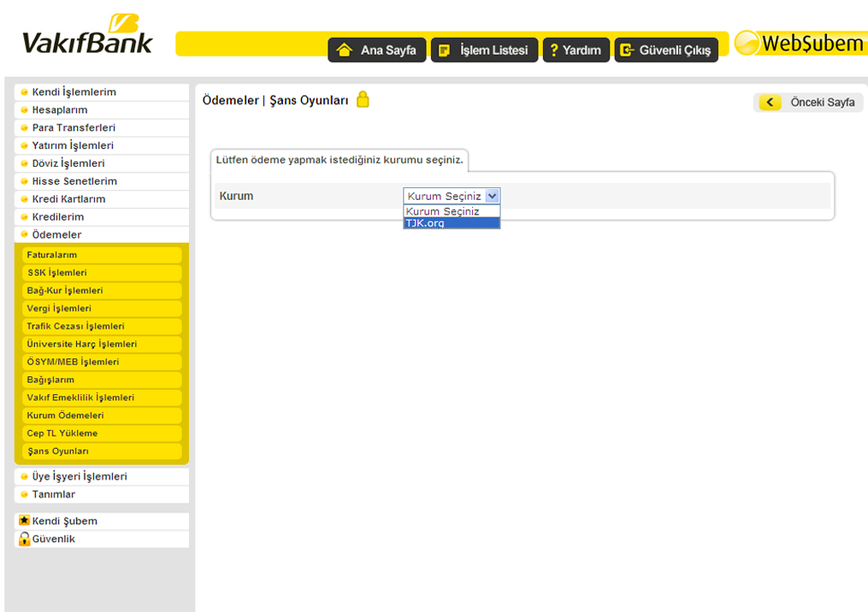Click the home icon beside Ana Sayfa

[345, 50]
